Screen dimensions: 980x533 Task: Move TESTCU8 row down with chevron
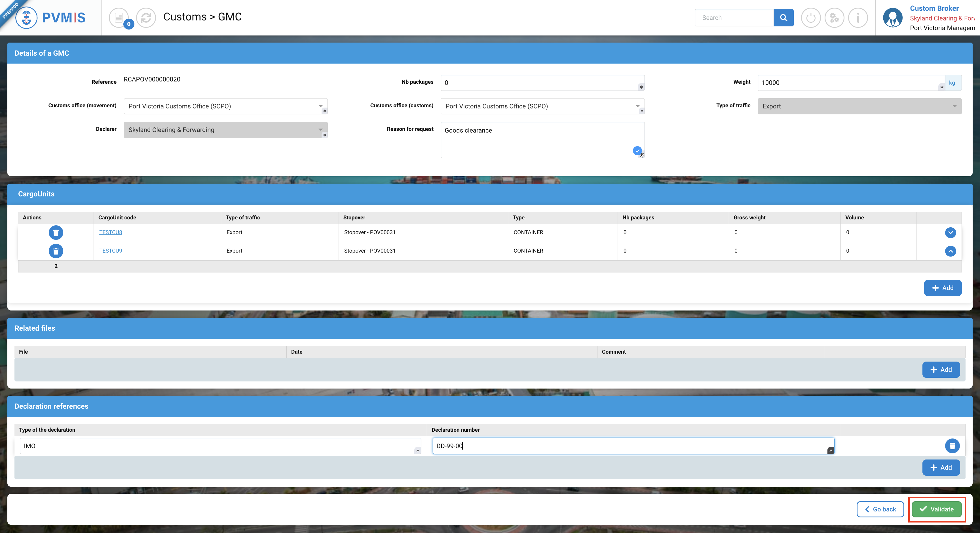(x=950, y=232)
